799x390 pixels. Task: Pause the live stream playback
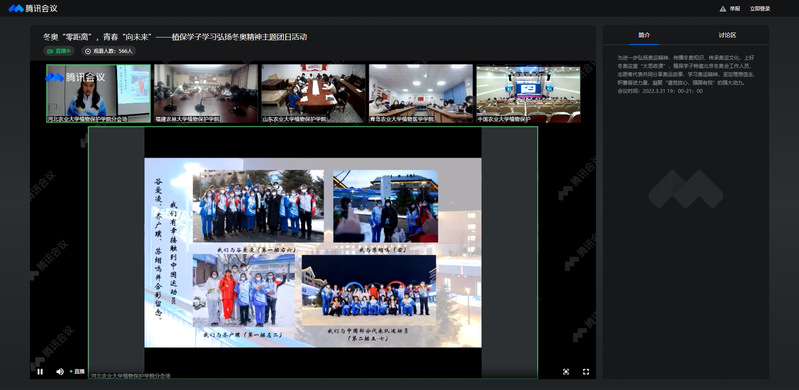40,372
